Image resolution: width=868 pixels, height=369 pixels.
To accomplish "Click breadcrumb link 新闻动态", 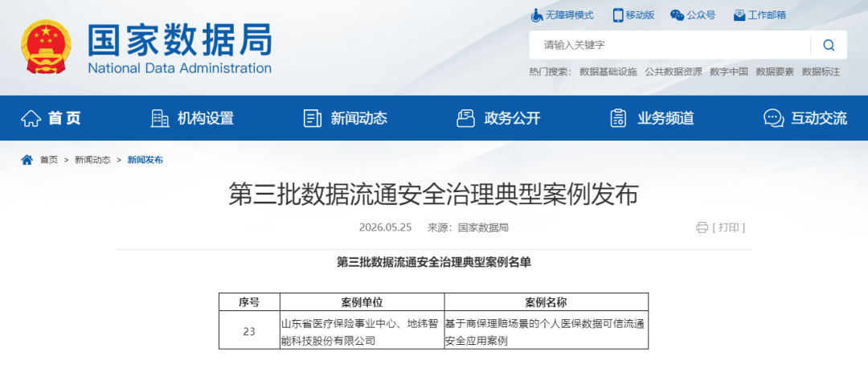I will tap(92, 159).
